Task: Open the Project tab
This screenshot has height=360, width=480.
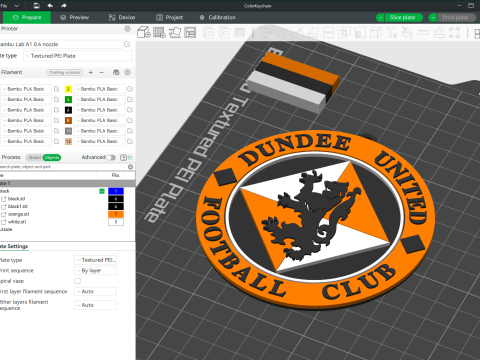Action: 170,17
